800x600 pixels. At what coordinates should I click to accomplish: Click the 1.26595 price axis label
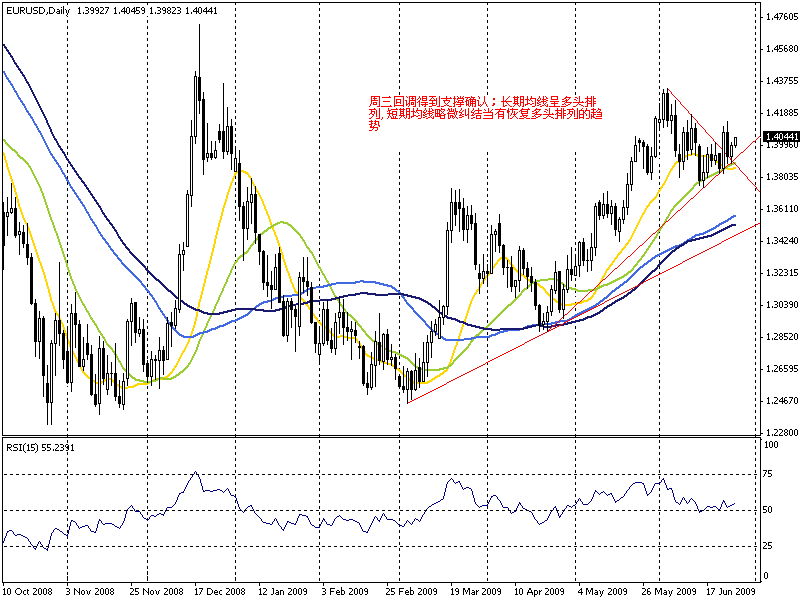(782, 368)
